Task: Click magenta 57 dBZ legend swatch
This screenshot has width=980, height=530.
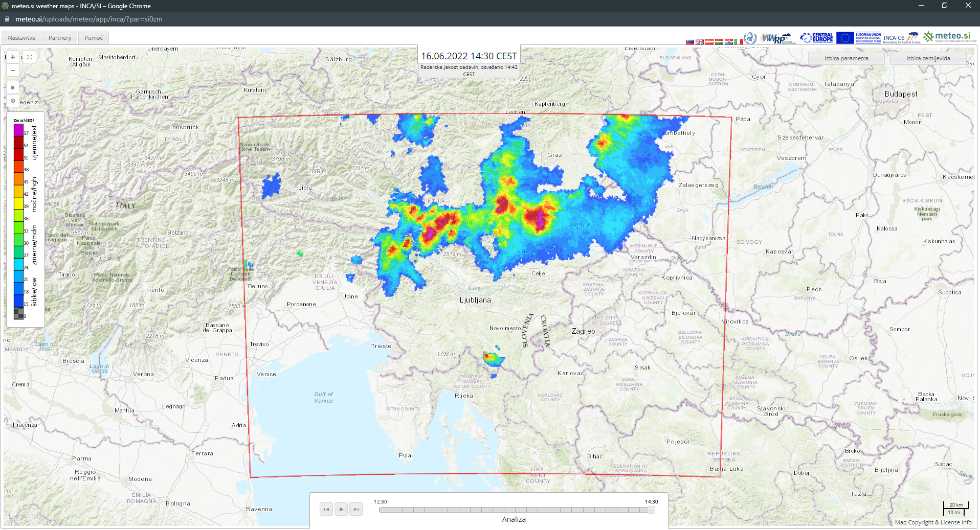Action: click(x=18, y=130)
